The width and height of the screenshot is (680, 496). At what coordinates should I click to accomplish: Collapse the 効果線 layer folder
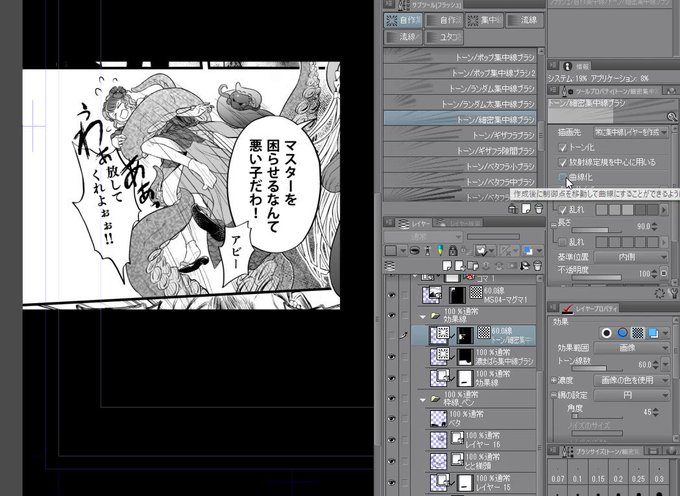pyautogui.click(x=423, y=317)
